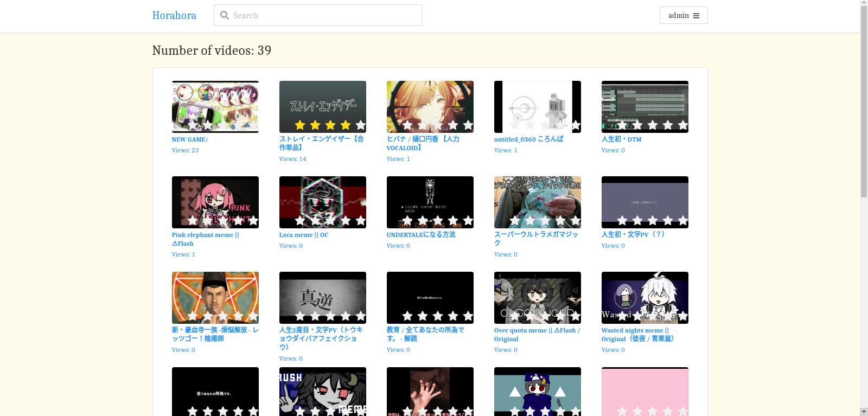
Task: Open the admin dropdown menu
Action: (x=684, y=15)
